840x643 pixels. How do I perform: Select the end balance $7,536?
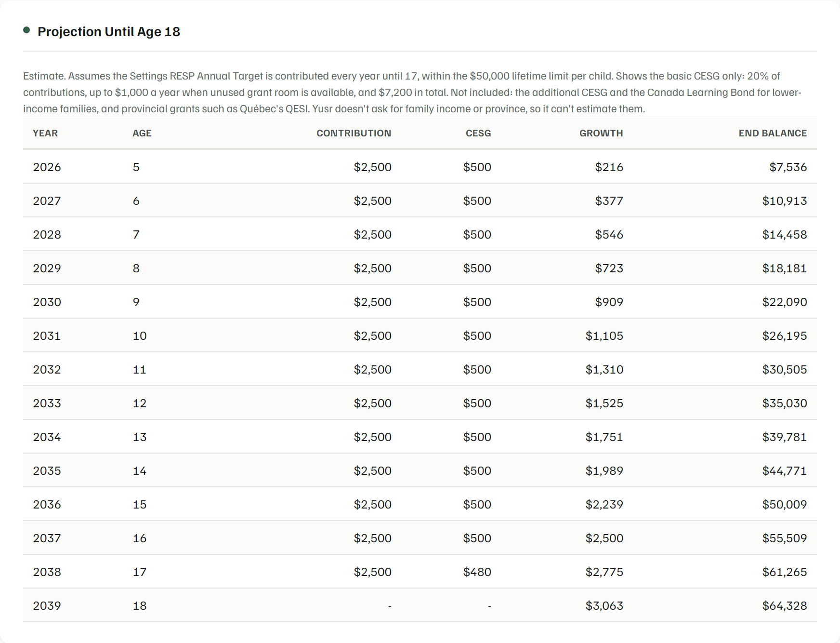tap(788, 167)
